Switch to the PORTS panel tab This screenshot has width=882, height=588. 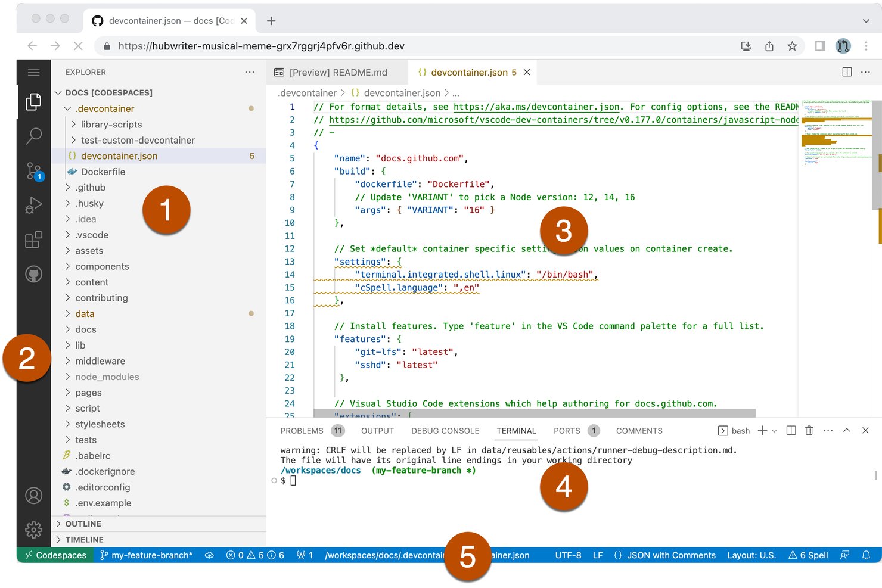[567, 431]
